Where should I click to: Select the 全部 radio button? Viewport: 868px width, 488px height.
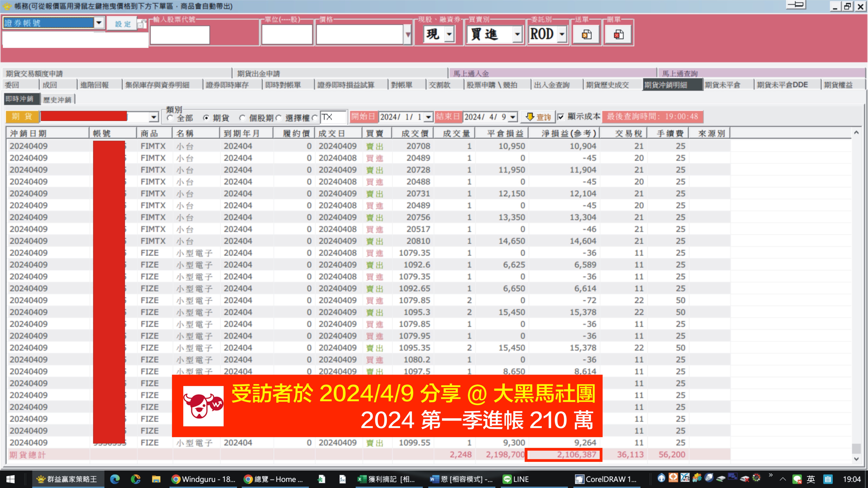170,118
